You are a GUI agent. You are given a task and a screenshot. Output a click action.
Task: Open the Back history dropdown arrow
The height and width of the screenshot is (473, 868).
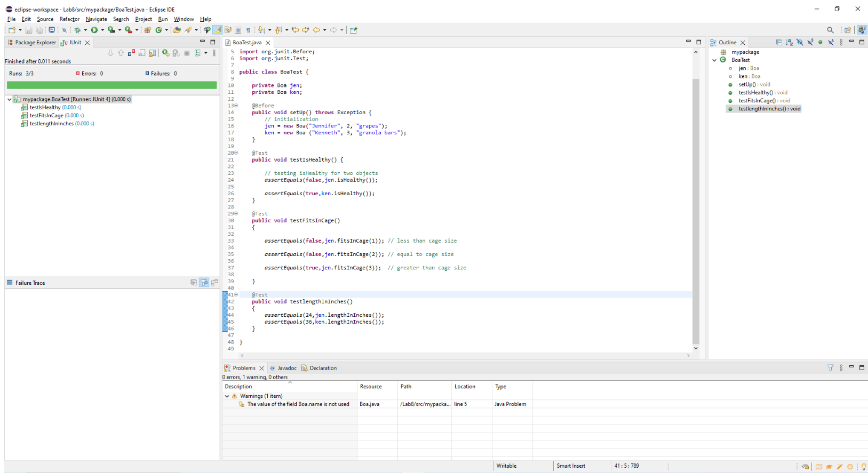coord(324,30)
